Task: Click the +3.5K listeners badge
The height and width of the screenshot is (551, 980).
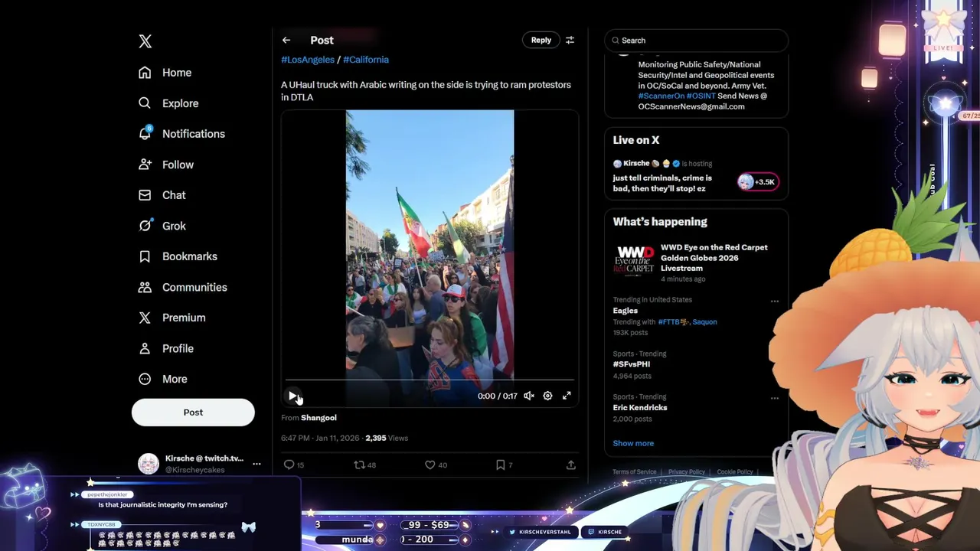Action: [758, 181]
